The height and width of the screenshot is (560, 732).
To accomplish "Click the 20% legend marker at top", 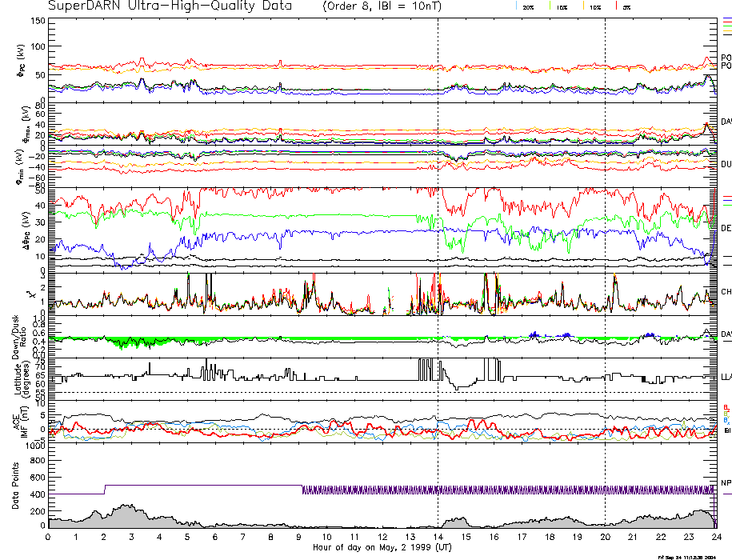I will [528, 6].
